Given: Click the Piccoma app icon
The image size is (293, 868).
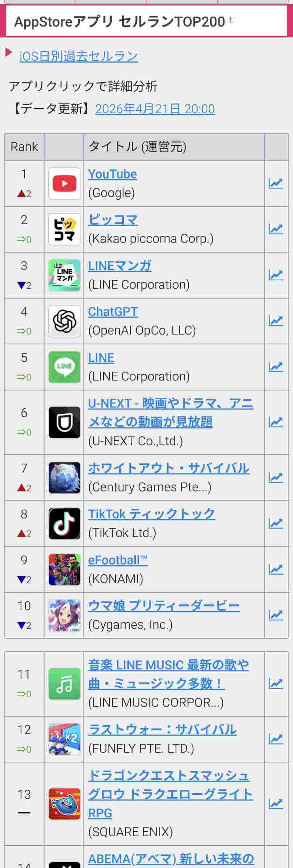Looking at the screenshot, I should tap(64, 229).
